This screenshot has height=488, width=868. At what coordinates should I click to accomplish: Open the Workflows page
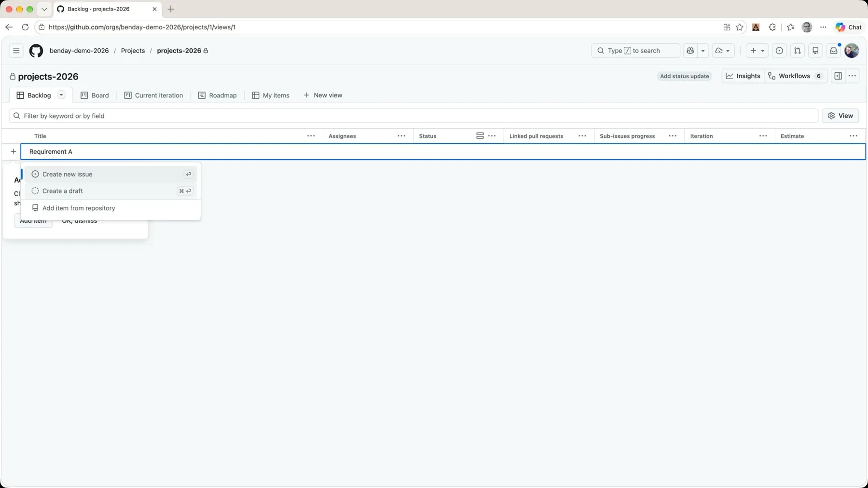coord(796,76)
